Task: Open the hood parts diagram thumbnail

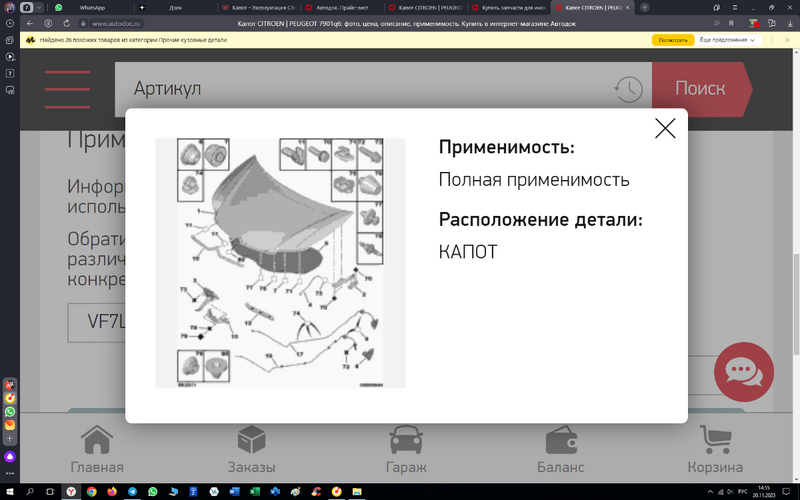Action: point(280,263)
